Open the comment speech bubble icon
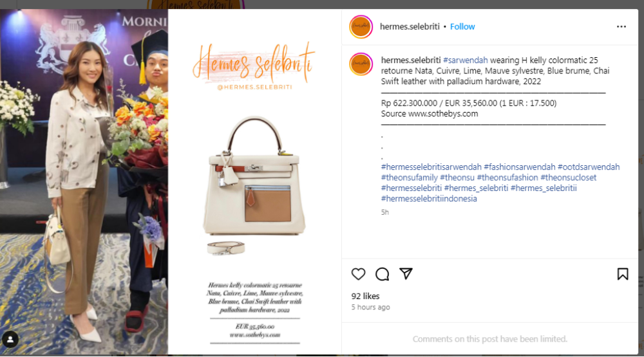This screenshot has height=357, width=644. point(382,274)
